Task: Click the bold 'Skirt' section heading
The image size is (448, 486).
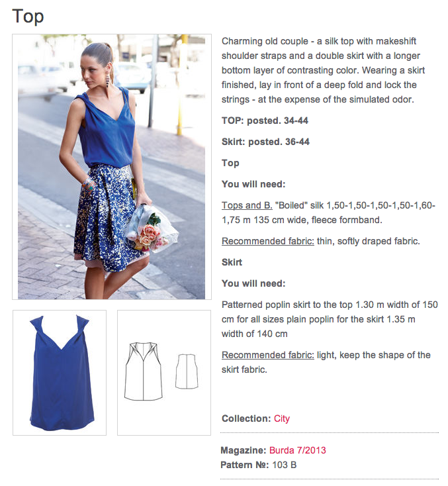Action: click(232, 262)
